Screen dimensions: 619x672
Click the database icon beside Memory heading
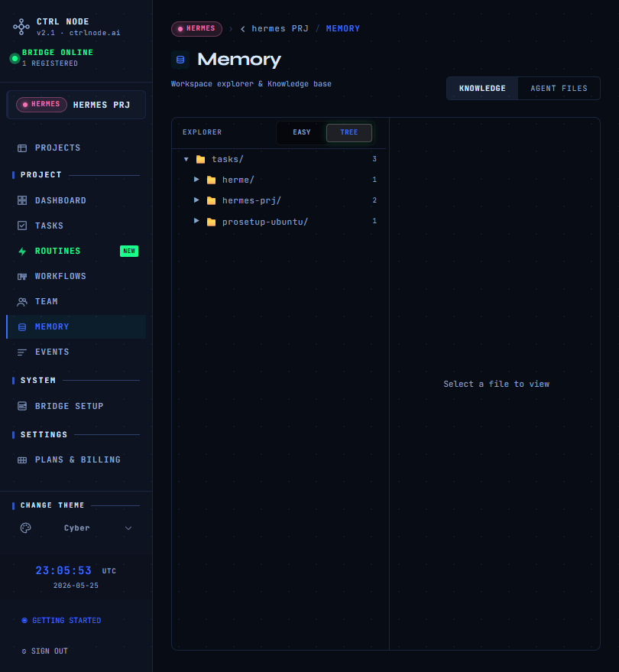pyautogui.click(x=180, y=60)
